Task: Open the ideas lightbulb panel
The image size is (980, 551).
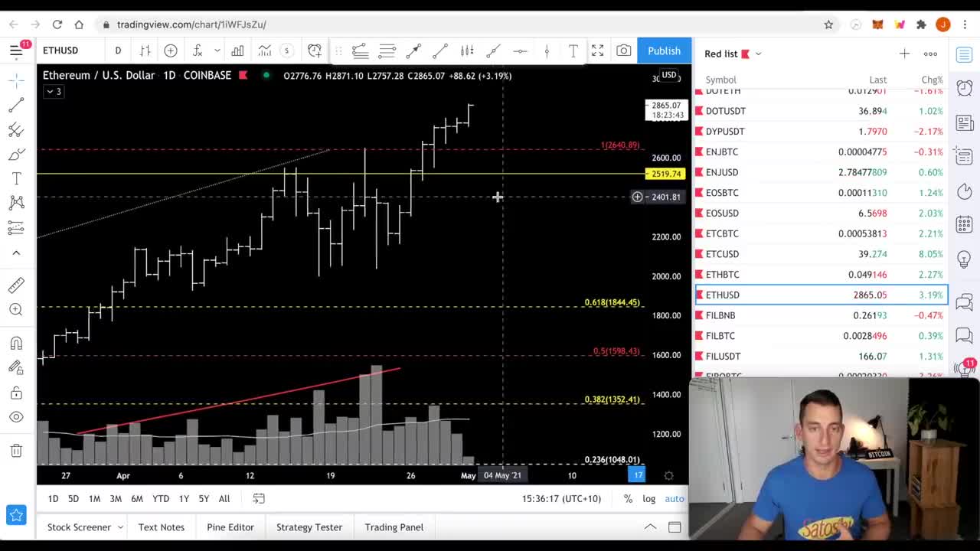Action: [964, 259]
